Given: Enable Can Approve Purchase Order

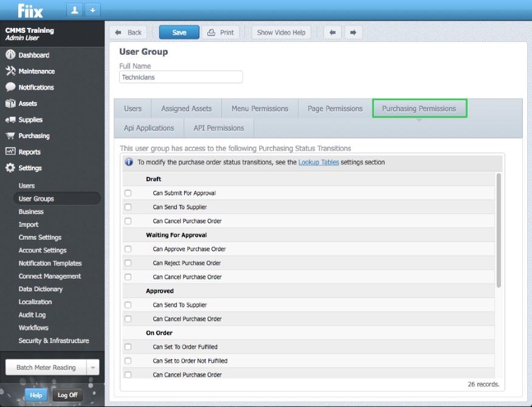Looking at the screenshot, I should (x=128, y=249).
